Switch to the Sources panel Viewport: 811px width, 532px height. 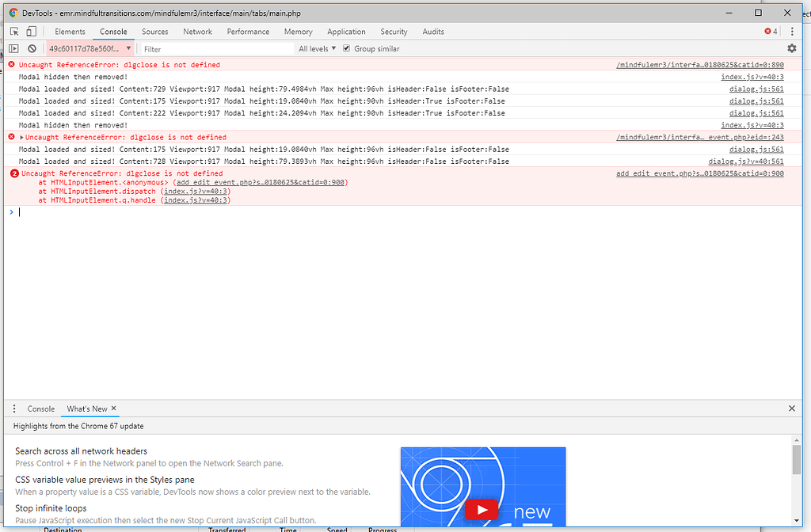point(154,31)
